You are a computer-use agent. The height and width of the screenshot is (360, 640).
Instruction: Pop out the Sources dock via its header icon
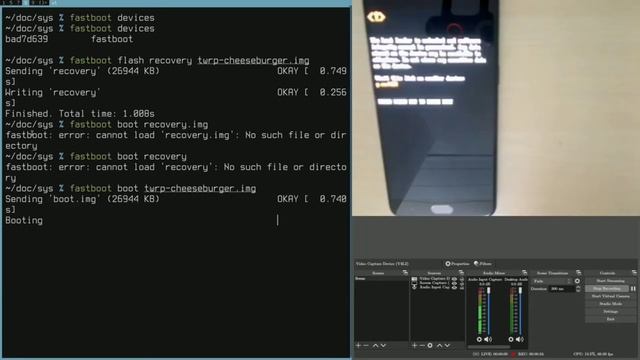(461, 272)
